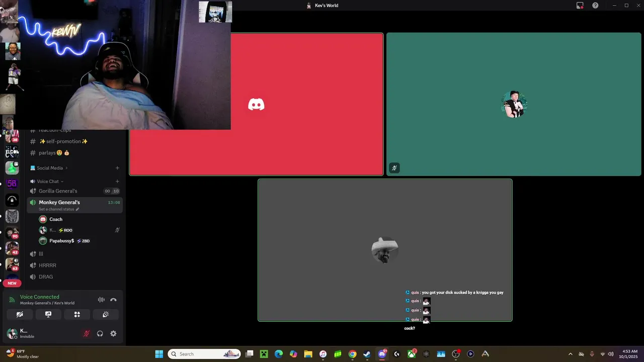Screen dimensions: 644x362
Task: Click the taskbar Search box
Action: pos(204,354)
